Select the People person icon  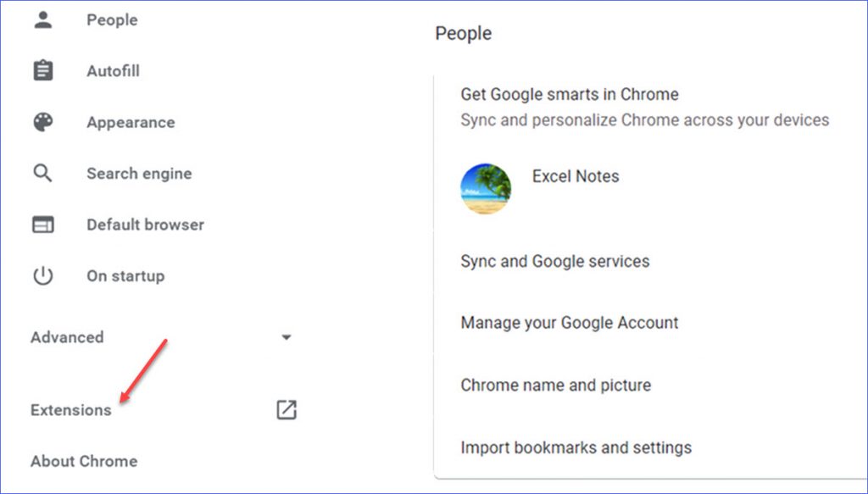point(43,19)
